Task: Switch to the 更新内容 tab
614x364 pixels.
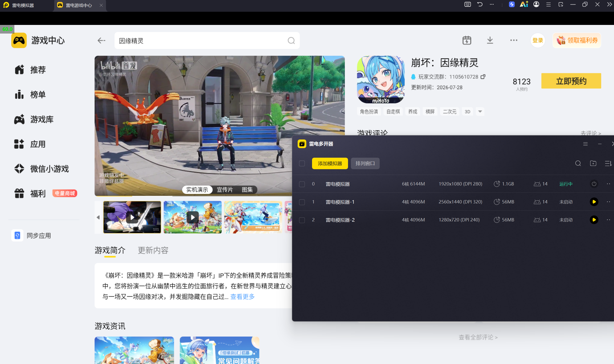Action: (153, 250)
